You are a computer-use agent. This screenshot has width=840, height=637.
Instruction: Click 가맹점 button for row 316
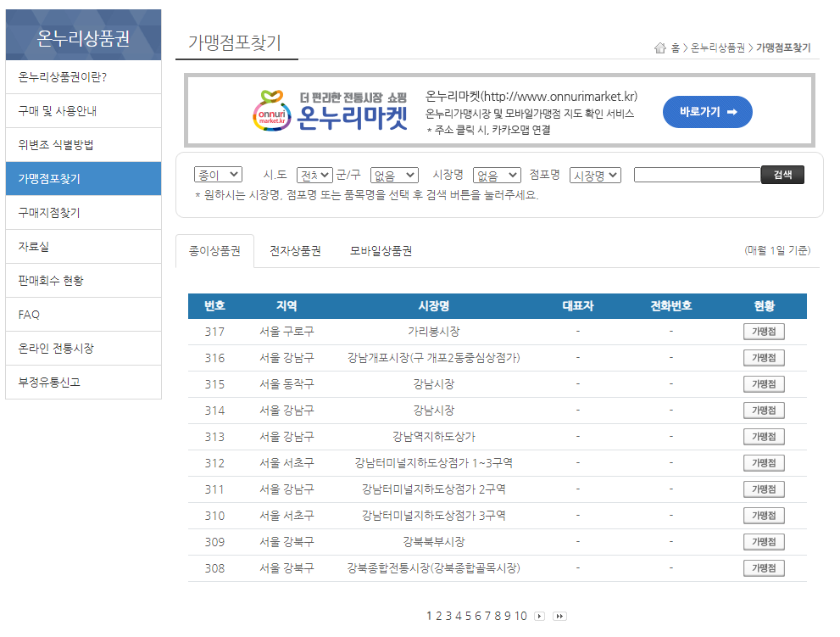pyautogui.click(x=764, y=358)
